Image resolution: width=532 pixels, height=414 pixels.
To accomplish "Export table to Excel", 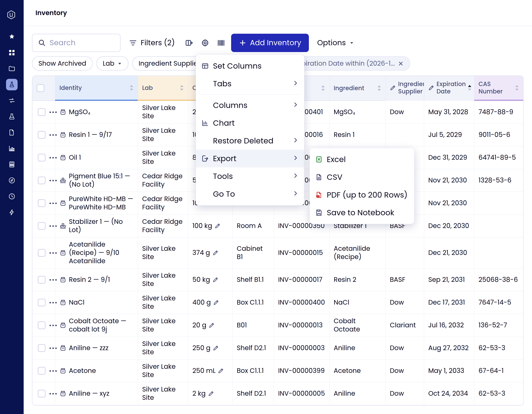I will tap(362, 159).
